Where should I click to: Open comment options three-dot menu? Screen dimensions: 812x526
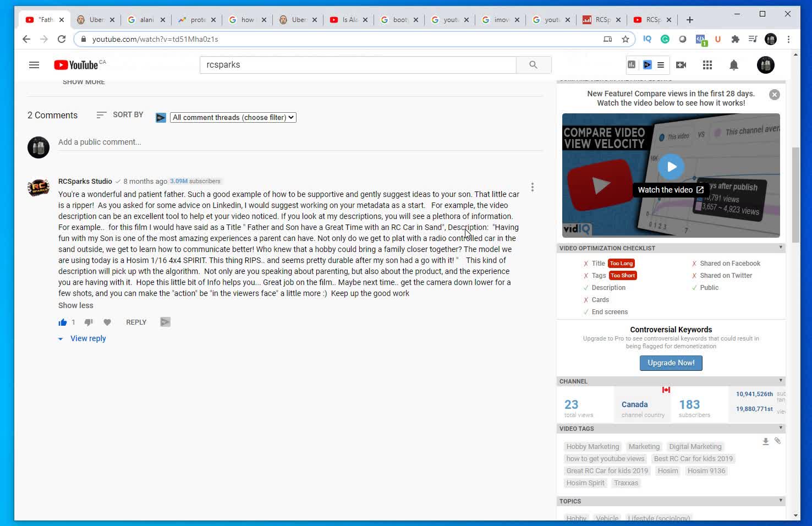(533, 187)
